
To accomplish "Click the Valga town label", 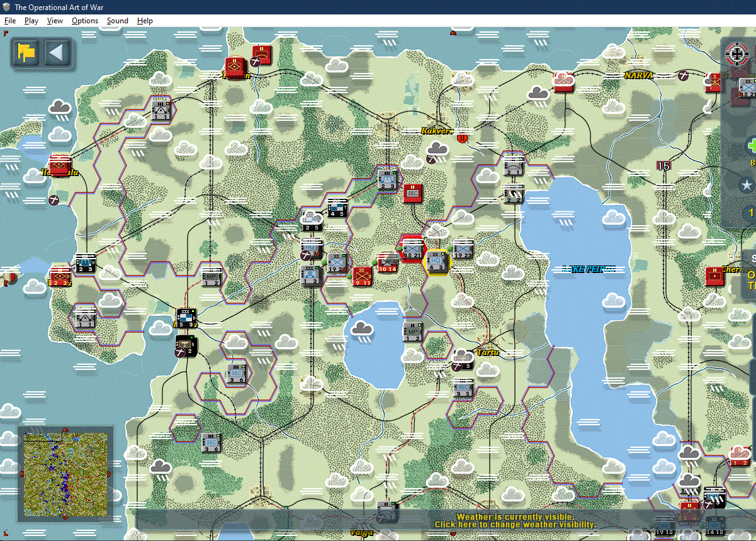I will pyautogui.click(x=361, y=532).
